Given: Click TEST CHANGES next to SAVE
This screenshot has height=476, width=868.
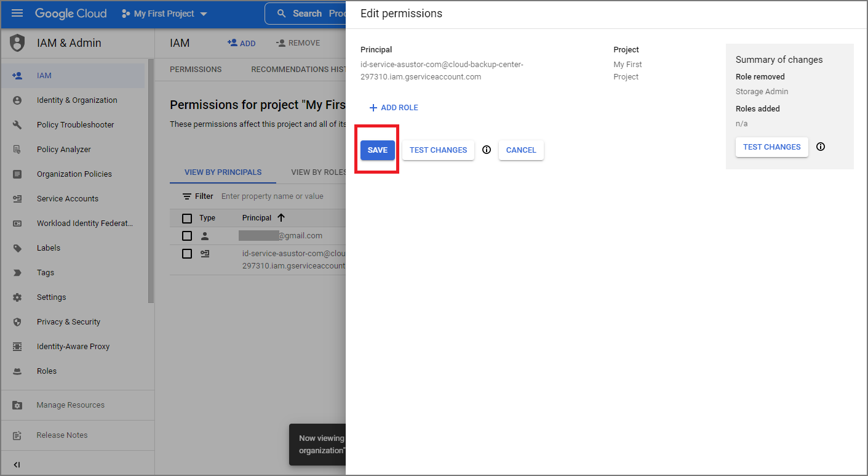Looking at the screenshot, I should (438, 150).
